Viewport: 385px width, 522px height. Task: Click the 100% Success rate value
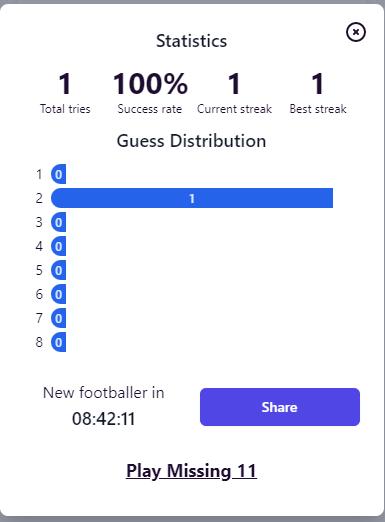point(150,83)
